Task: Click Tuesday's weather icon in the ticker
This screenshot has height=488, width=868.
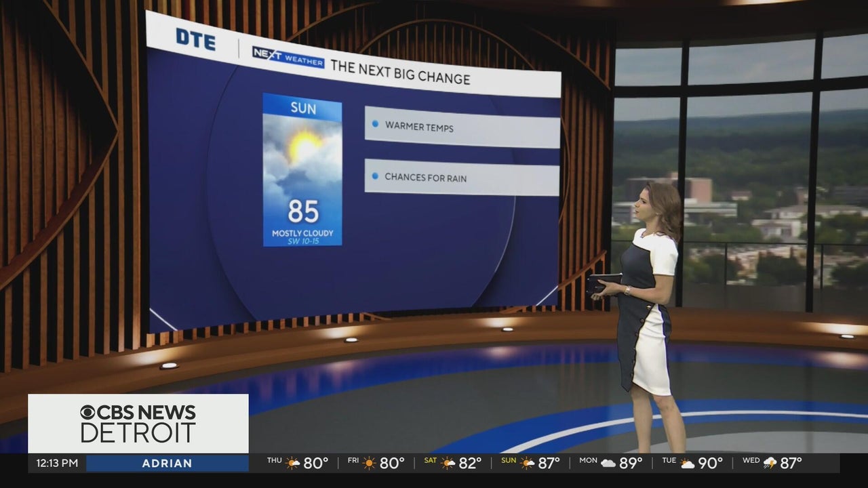Action: tap(688, 464)
